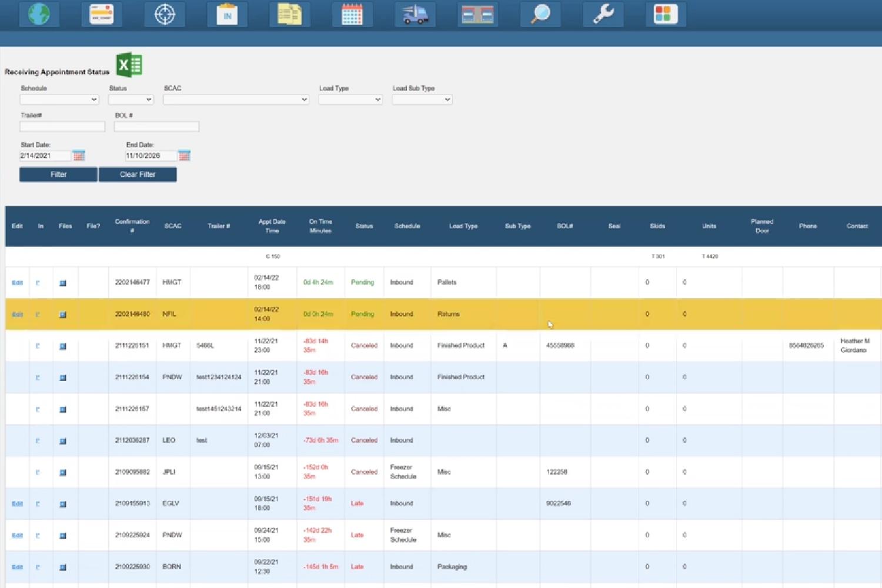This screenshot has width=882, height=588.
Task: Edit the appointment with confirmation 2202146477
Action: tap(17, 282)
